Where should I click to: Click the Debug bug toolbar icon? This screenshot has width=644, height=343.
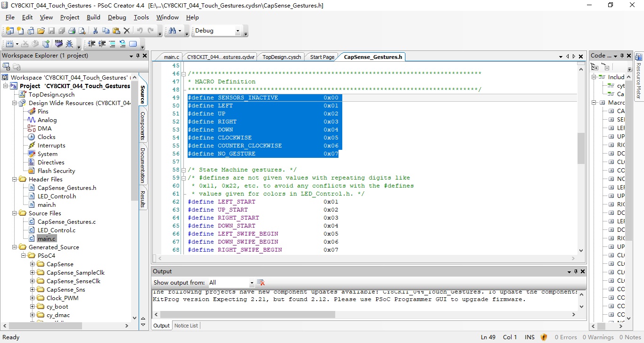tap(69, 44)
